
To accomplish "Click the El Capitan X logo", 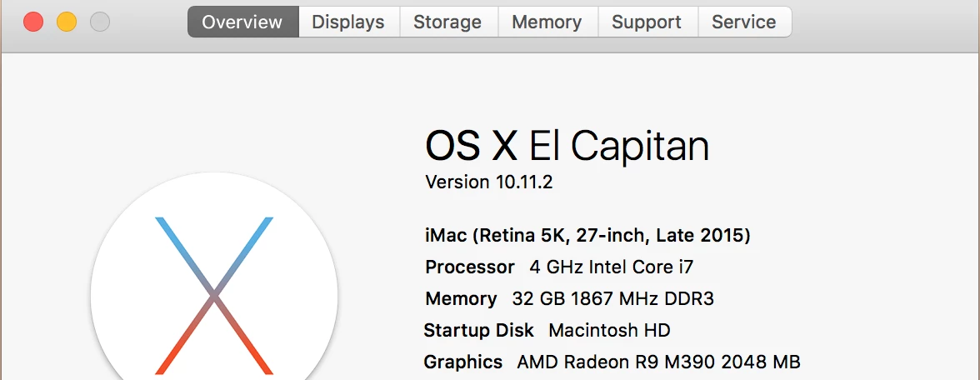I will click(214, 295).
